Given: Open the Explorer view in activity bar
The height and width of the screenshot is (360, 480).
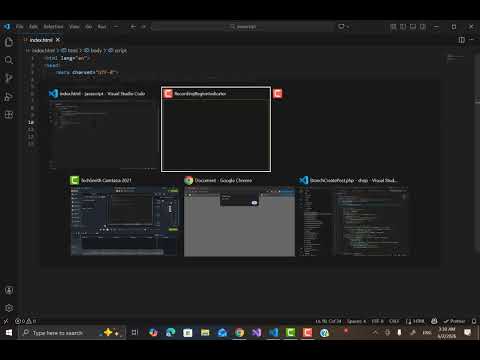Looking at the screenshot, I should click(9, 42).
